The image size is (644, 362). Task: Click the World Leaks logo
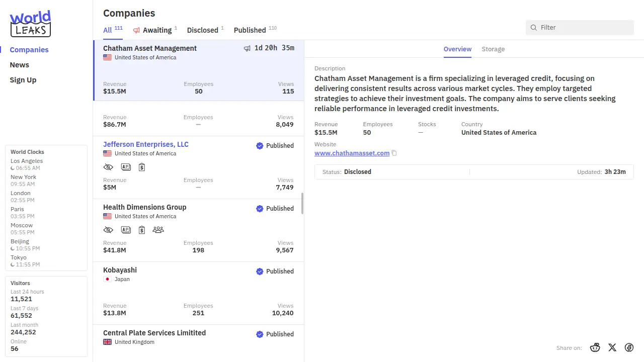[x=30, y=24]
